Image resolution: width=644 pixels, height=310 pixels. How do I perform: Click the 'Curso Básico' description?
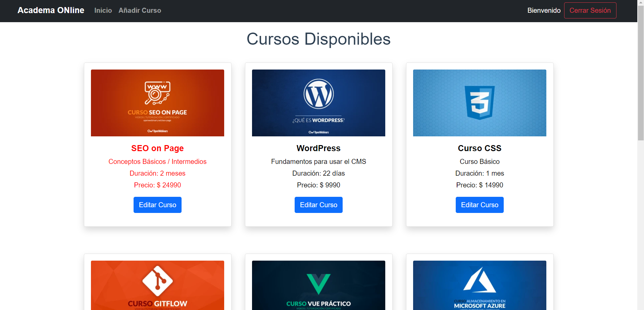click(480, 162)
